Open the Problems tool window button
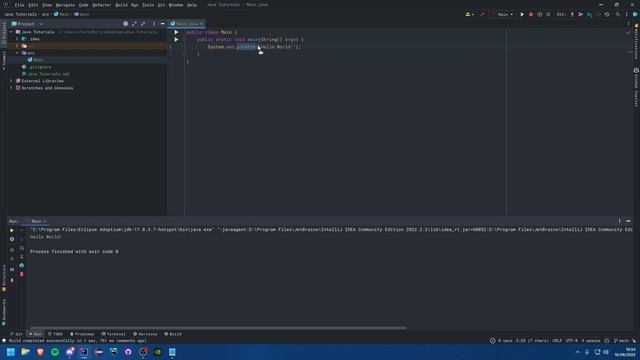This screenshot has height=360, width=640. (x=82, y=334)
